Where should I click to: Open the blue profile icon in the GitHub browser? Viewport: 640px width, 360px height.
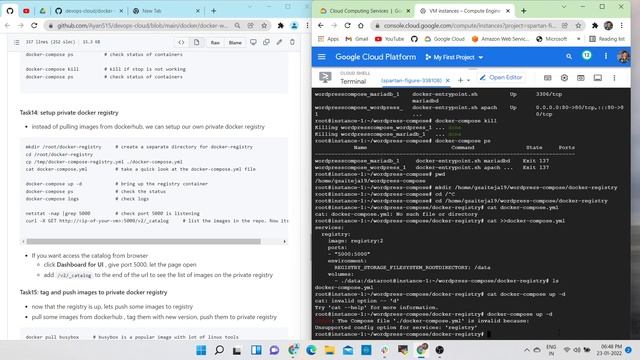294,25
